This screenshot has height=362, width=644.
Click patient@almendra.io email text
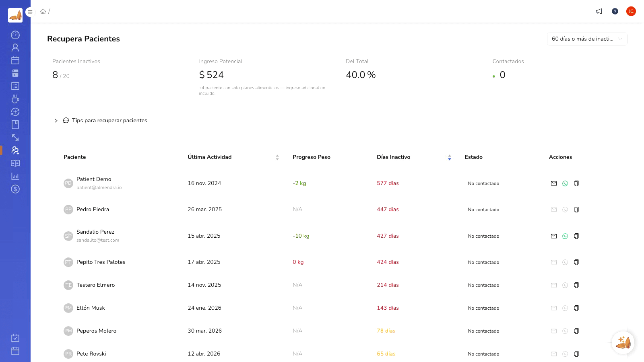(x=99, y=188)
